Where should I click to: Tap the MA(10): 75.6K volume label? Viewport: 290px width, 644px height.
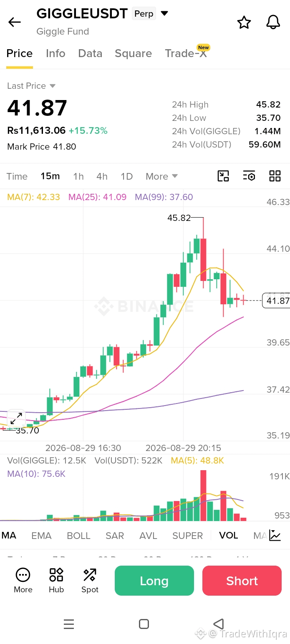(x=36, y=474)
